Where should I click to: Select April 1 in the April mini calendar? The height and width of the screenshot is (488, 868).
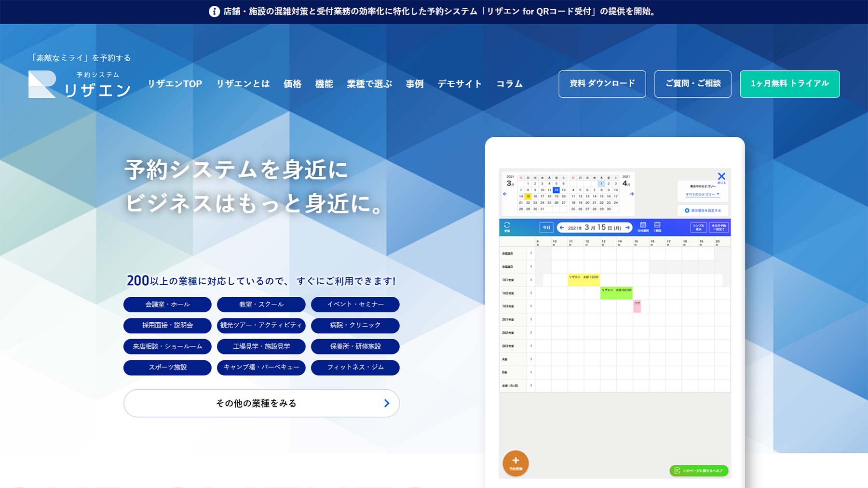(601, 184)
